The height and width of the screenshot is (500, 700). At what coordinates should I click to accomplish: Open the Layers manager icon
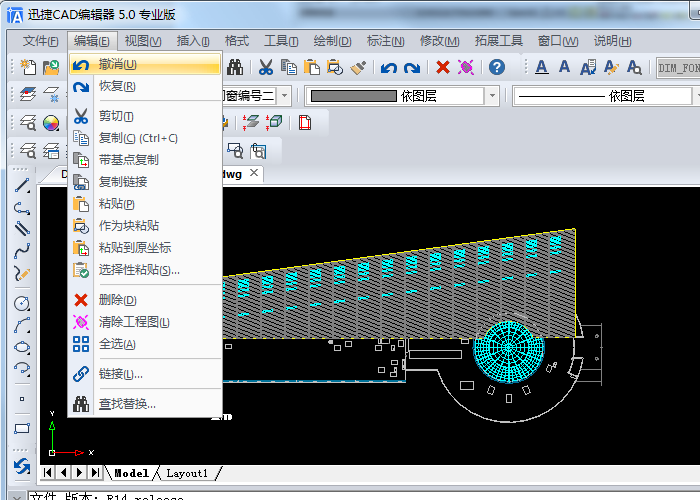coord(29,95)
